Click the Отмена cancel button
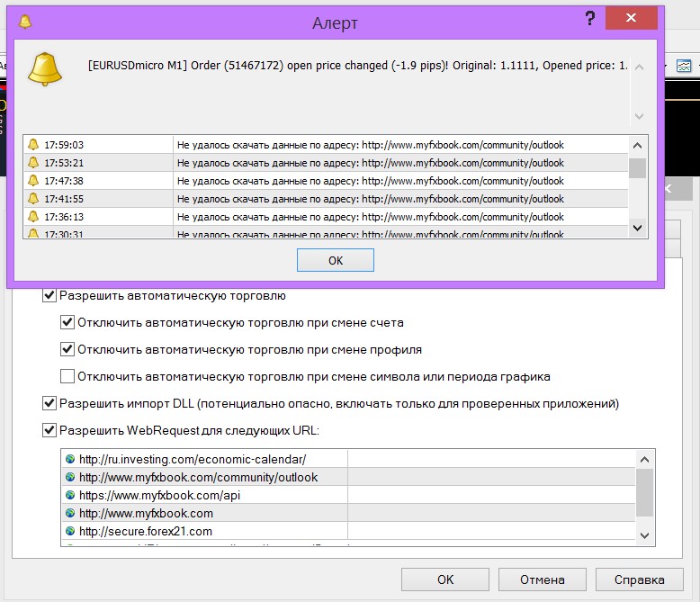This screenshot has width=700, height=602. [542, 580]
